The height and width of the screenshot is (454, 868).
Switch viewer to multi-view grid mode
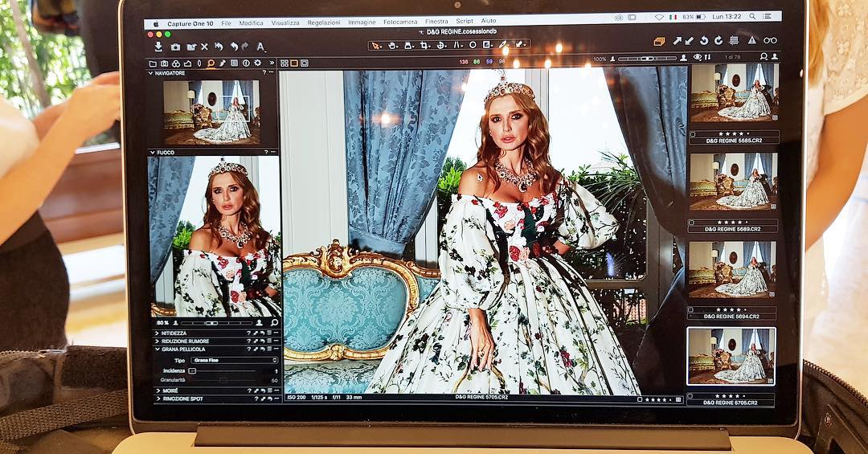pos(285,63)
